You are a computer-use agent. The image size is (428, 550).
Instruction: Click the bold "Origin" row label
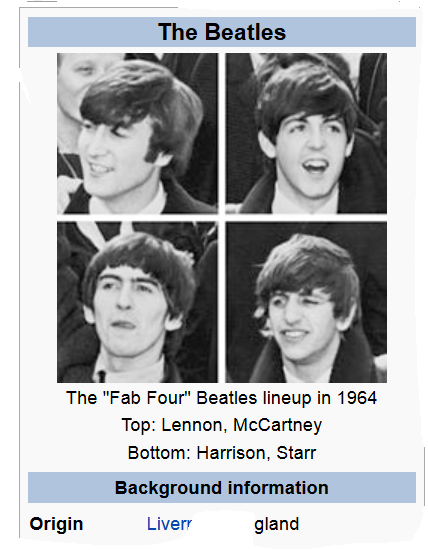(x=56, y=524)
